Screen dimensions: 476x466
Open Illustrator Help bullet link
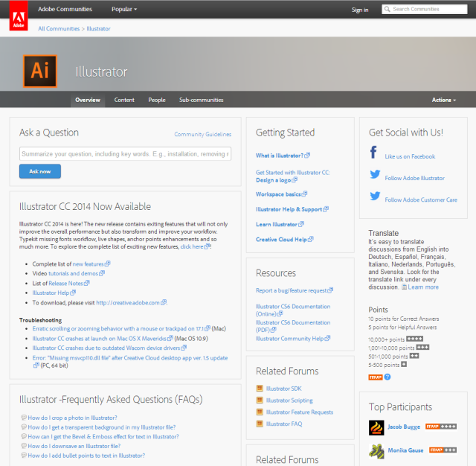click(54, 293)
